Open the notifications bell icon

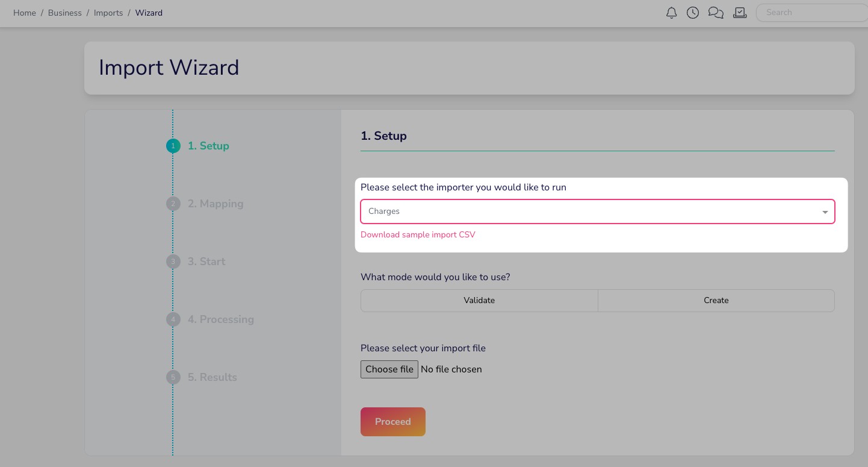click(672, 13)
